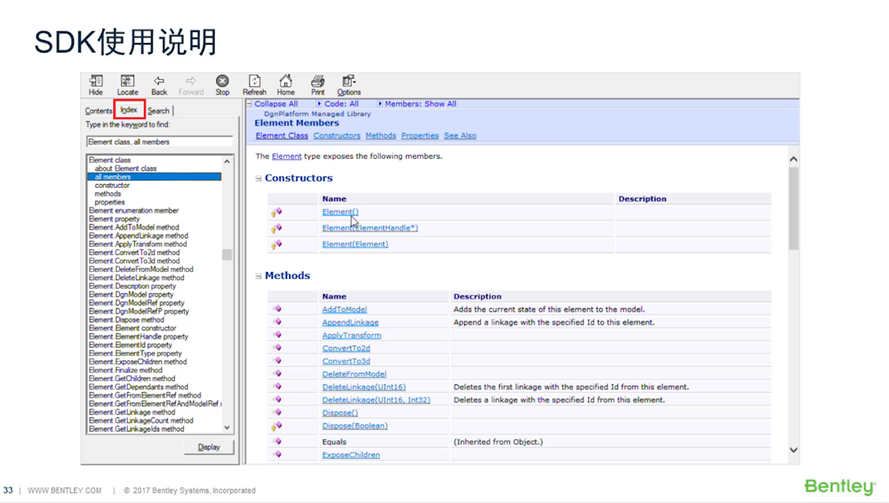Select 'all members' index entry
The image size is (889, 503).
pyautogui.click(x=154, y=177)
